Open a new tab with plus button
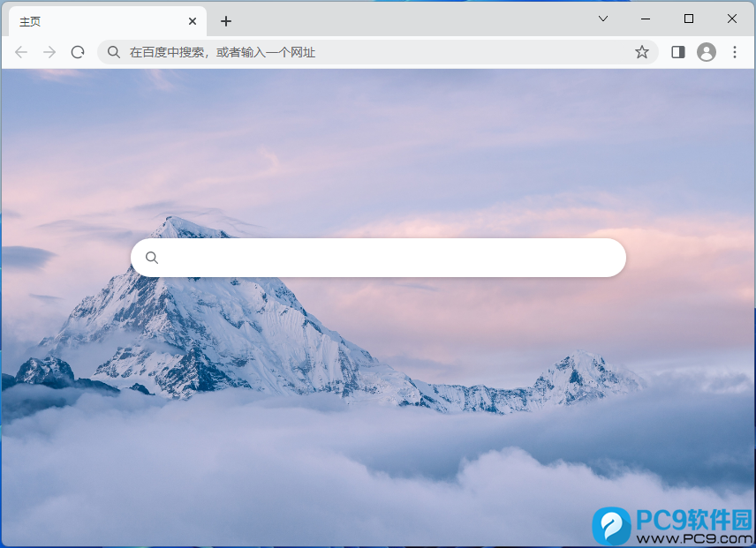This screenshot has height=548, width=756. (225, 21)
